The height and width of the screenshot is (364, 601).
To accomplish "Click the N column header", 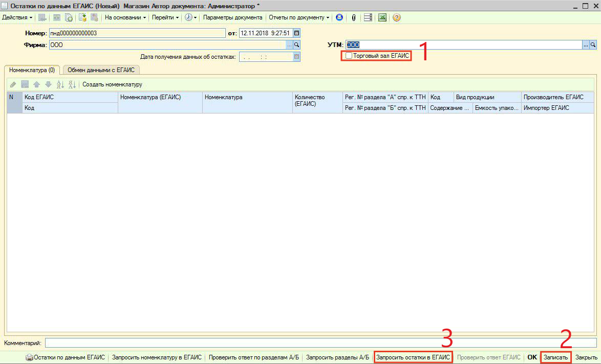I will coord(14,103).
